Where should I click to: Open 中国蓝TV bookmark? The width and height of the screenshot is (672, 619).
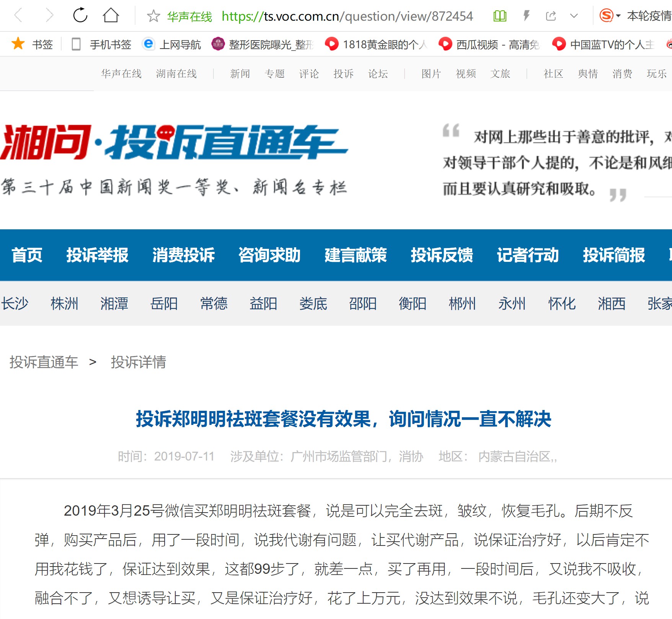(x=603, y=44)
